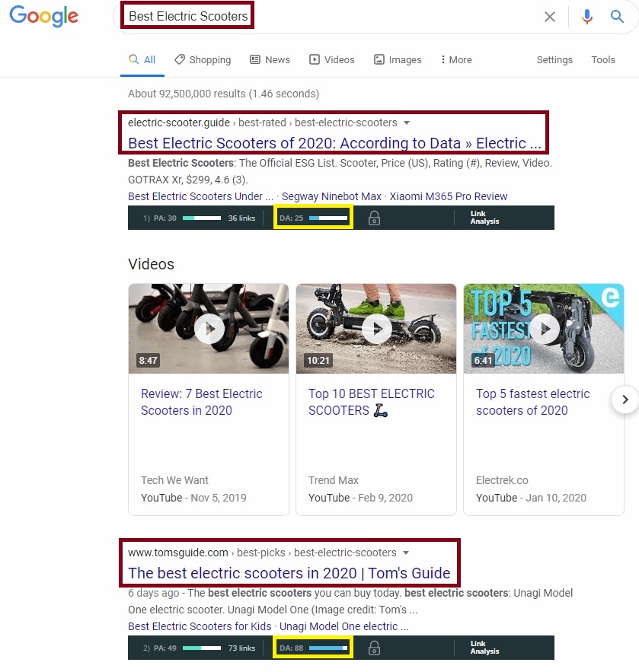Click DA: 25 progress bar
Screen dimensions: 639x672
coord(328,218)
